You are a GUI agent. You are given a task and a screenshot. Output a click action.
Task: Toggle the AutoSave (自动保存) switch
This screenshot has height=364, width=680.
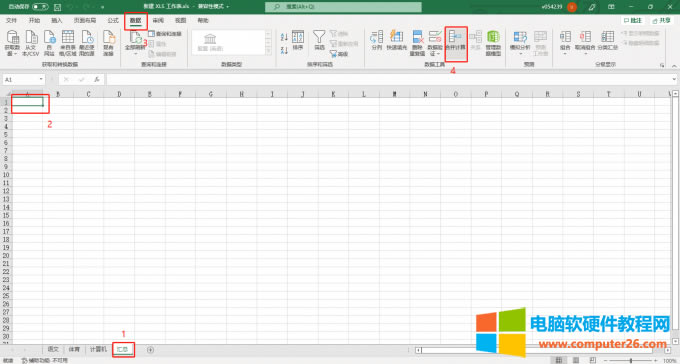point(40,7)
